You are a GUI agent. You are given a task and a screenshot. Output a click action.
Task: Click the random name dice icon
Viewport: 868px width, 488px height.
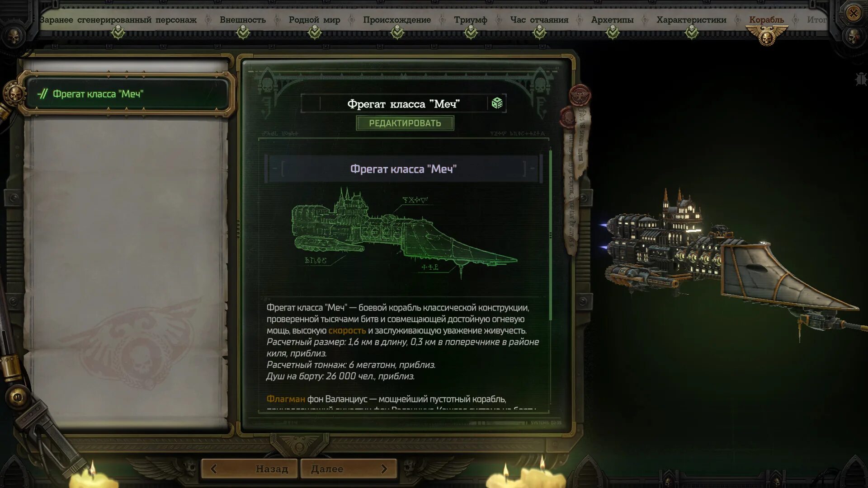(x=497, y=103)
